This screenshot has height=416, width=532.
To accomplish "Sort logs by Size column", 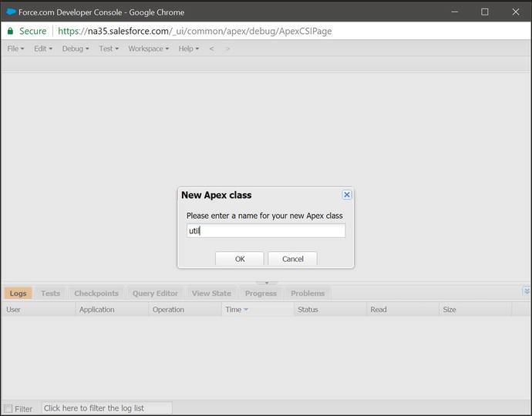I will click(x=475, y=310).
